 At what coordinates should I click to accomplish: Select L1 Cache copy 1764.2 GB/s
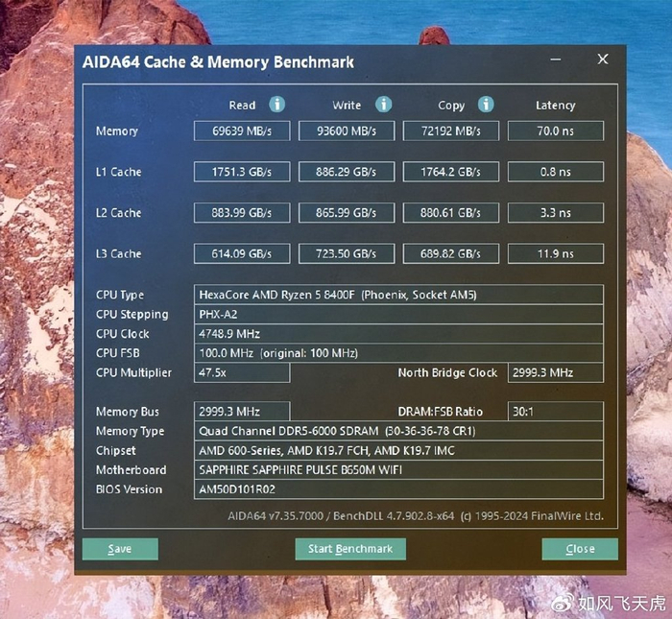[451, 172]
